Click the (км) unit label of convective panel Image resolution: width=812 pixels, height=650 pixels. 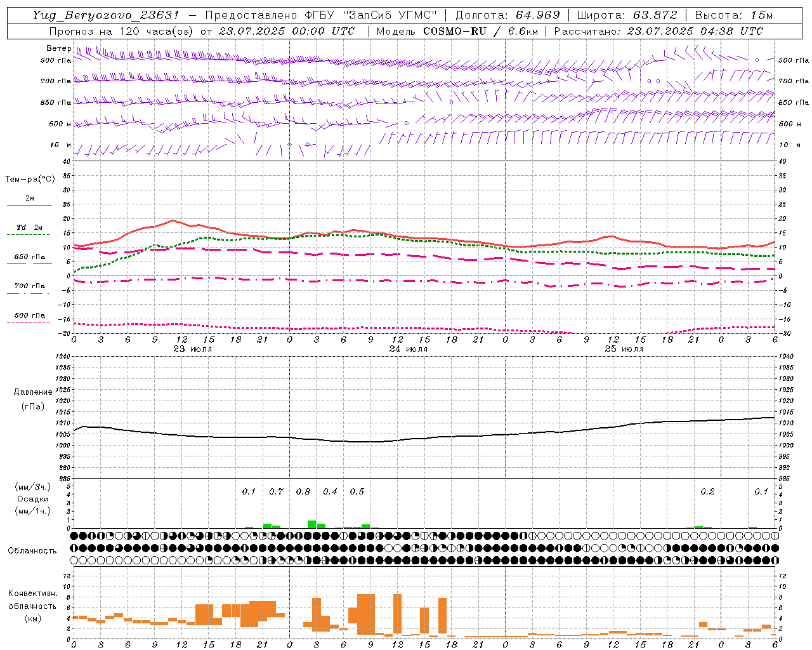(x=33, y=618)
